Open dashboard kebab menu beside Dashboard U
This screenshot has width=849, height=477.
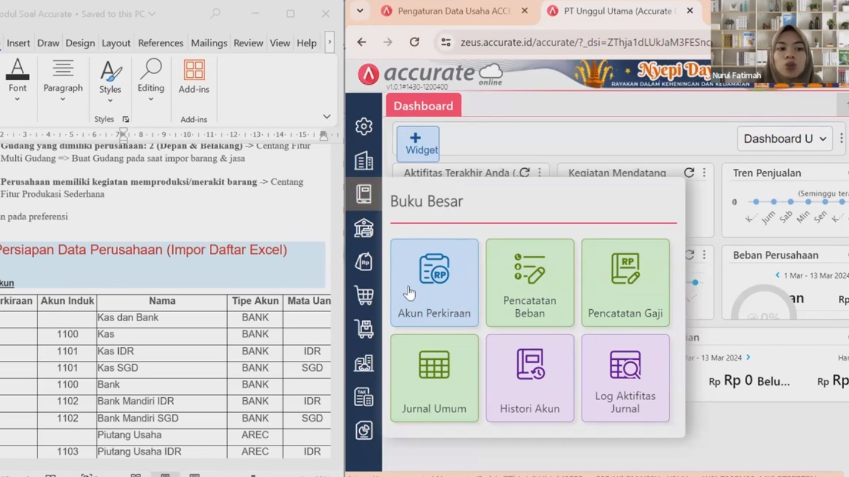tap(841, 139)
